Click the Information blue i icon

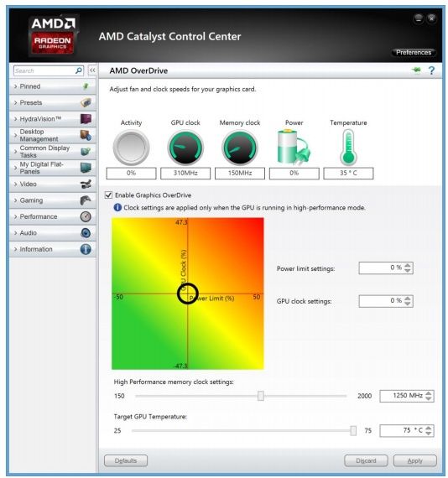[86, 249]
